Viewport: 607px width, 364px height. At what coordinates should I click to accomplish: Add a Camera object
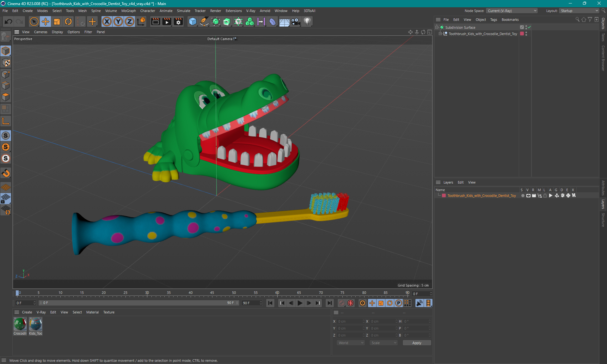(x=296, y=21)
